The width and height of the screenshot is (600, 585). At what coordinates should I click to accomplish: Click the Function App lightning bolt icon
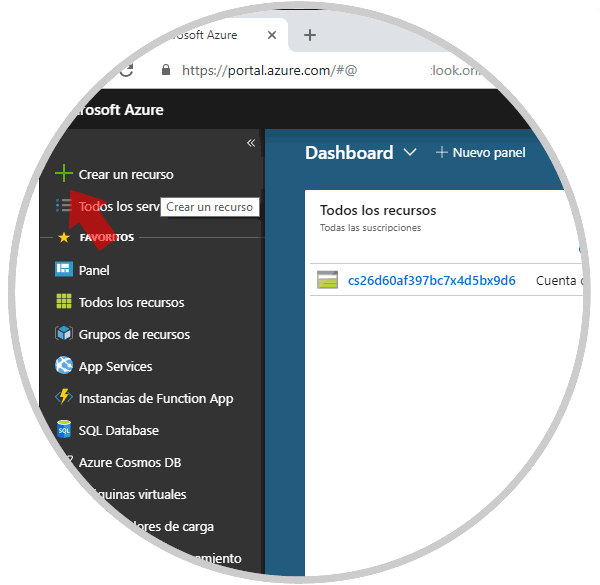click(64, 397)
